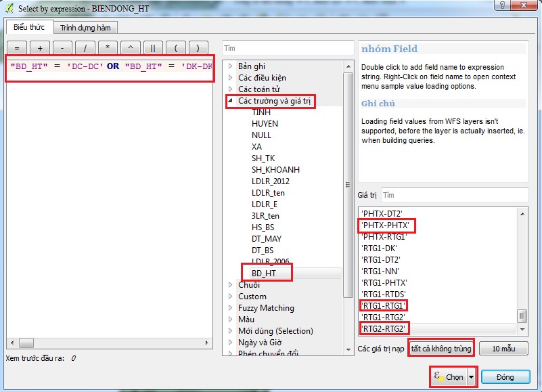542x392 pixels.
Task: Insert an opening parenthesis
Action: point(176,48)
